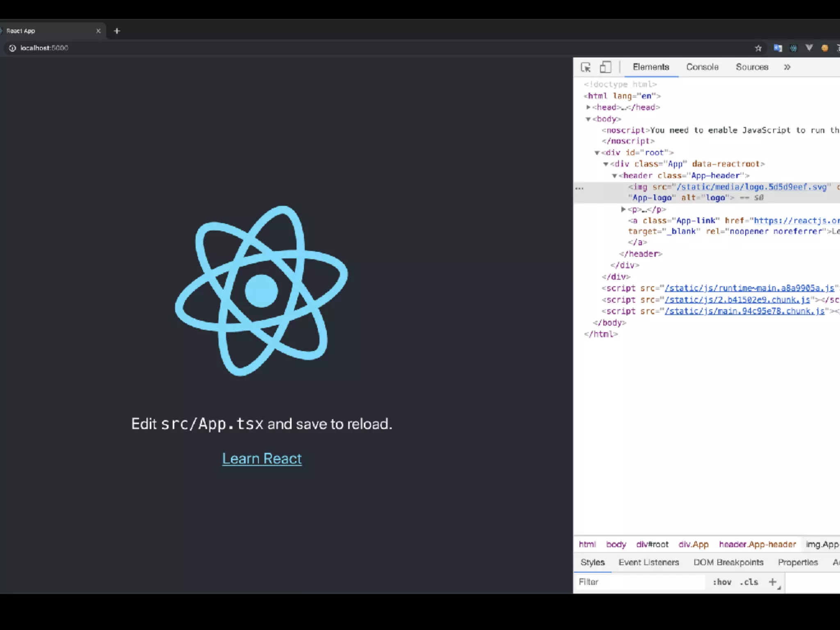Select the closing </body> tag row

click(609, 323)
